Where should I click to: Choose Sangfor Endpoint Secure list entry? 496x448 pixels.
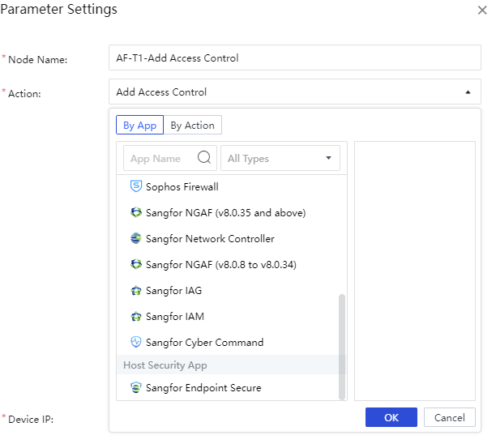(x=203, y=388)
